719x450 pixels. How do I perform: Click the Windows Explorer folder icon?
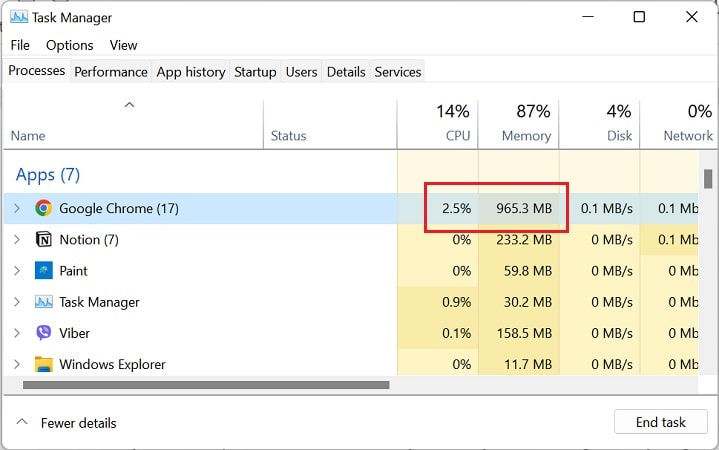tap(44, 364)
